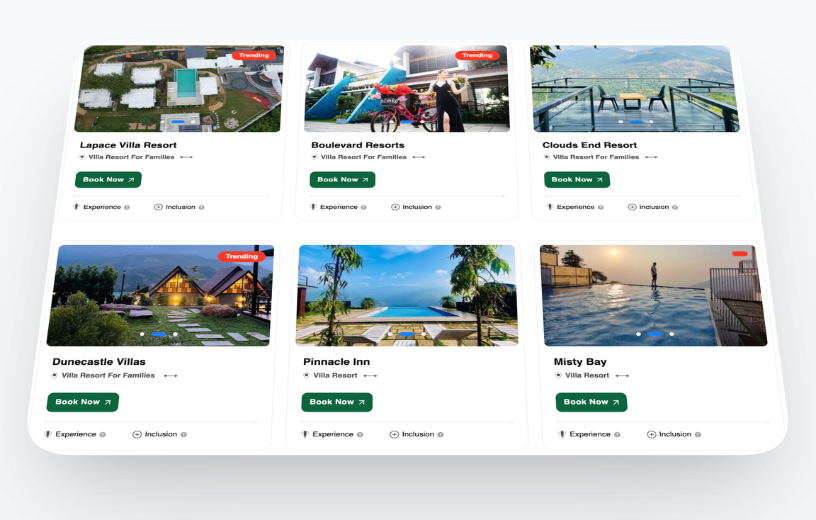816x520 pixels.
Task: Click active carousel dot on Dunecastle Villas image
Action: 158,333
